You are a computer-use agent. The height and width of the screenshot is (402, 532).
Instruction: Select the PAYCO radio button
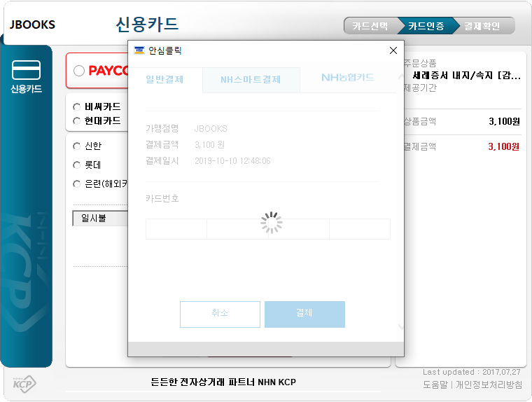(x=79, y=71)
